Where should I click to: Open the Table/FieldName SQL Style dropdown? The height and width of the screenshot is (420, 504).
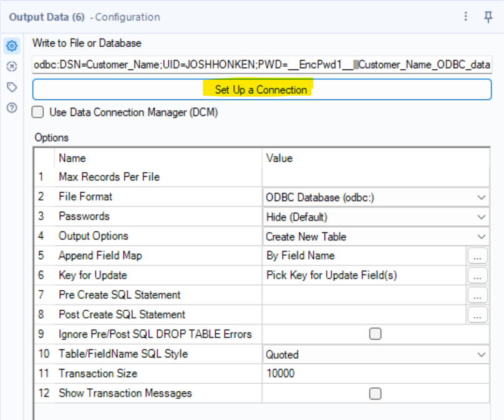376,354
